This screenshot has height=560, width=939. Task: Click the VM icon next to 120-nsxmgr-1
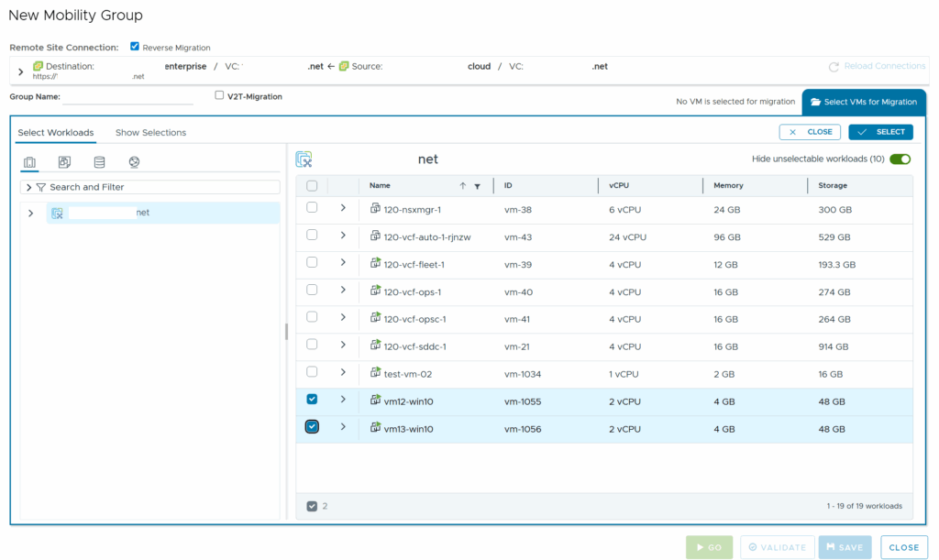click(x=375, y=208)
